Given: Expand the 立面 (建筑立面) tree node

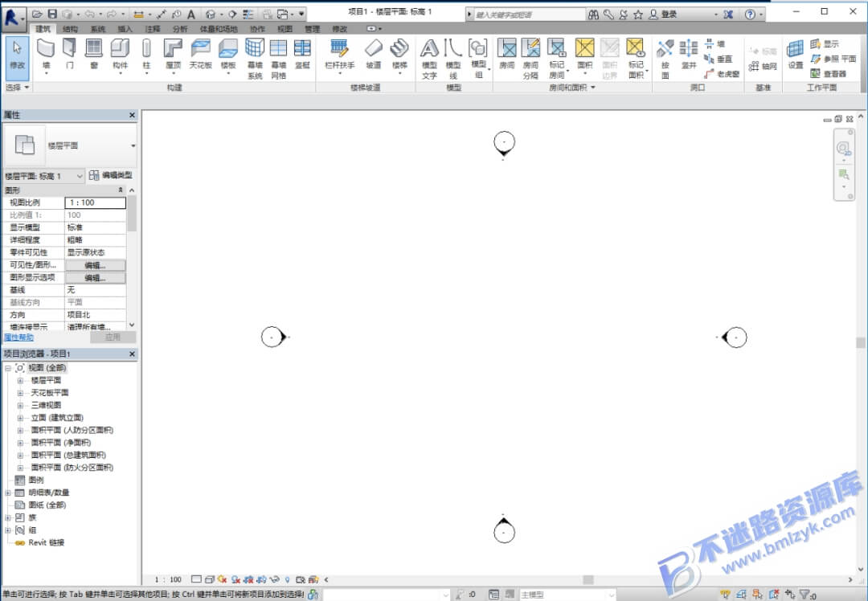Looking at the screenshot, I should tap(20, 418).
